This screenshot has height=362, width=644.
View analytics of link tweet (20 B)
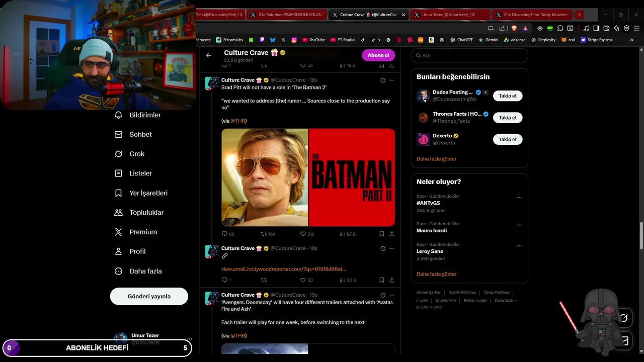coord(342,280)
